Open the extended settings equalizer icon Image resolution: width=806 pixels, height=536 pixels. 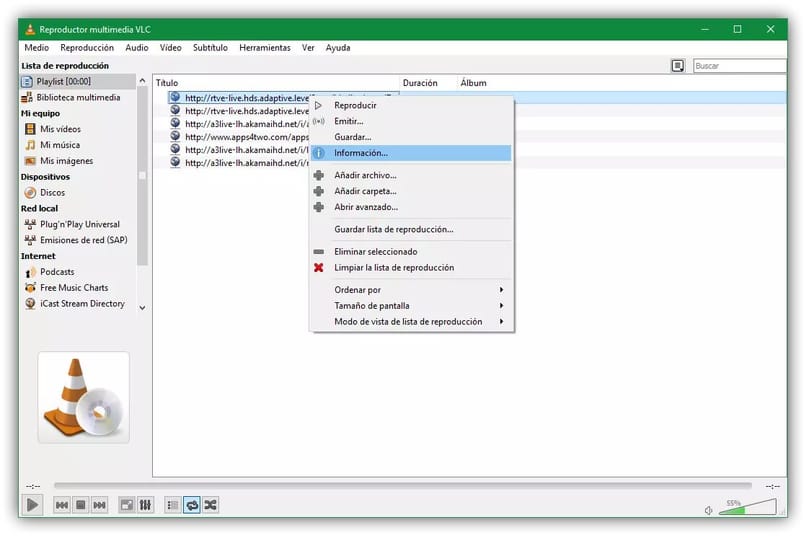(145, 506)
